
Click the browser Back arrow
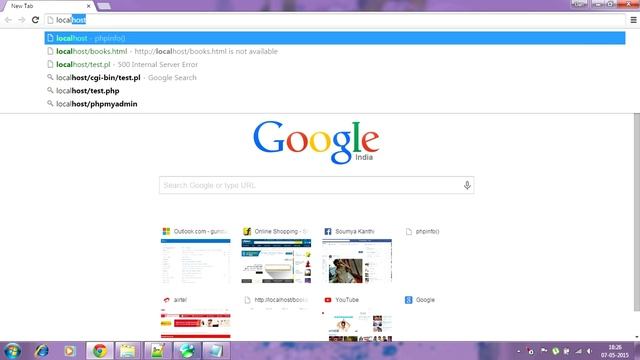(x=8, y=20)
